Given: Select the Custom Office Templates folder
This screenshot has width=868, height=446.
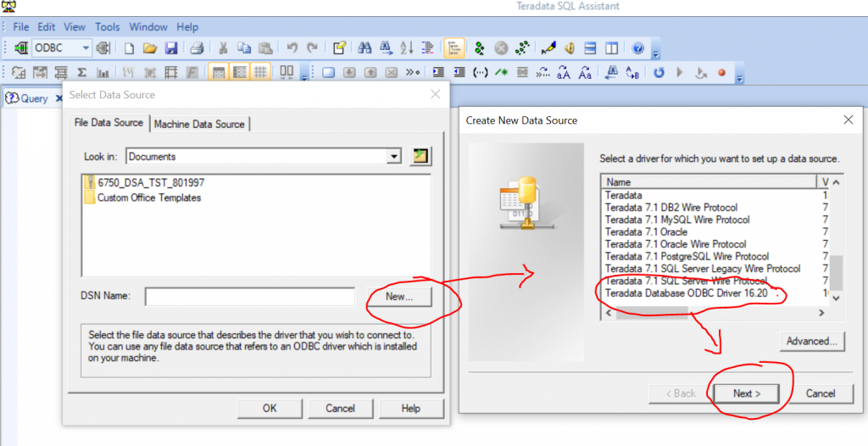Looking at the screenshot, I should tap(142, 198).
